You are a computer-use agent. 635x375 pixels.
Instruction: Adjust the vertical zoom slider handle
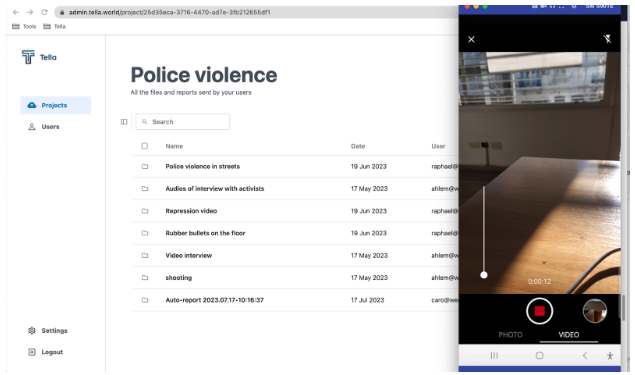tap(484, 275)
